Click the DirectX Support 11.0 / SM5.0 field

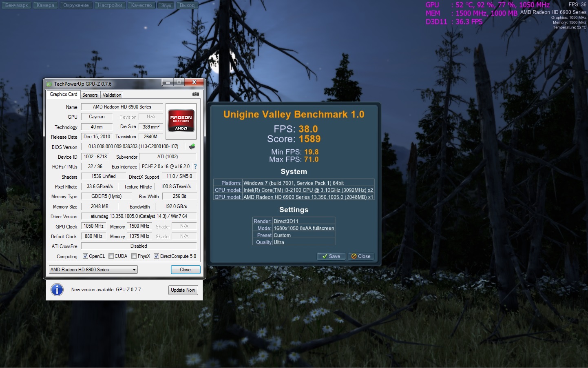click(179, 176)
